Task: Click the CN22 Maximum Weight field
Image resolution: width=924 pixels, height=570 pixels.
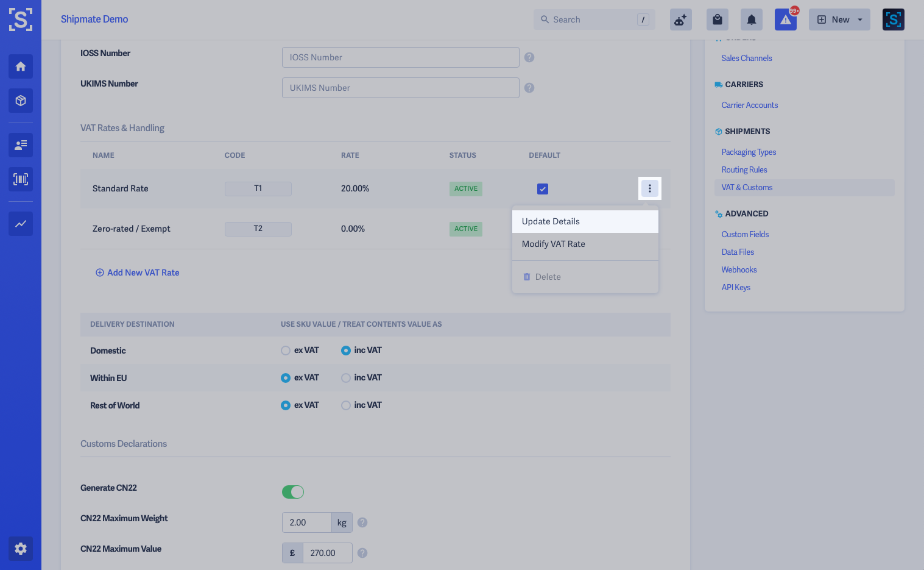Action: [307, 522]
